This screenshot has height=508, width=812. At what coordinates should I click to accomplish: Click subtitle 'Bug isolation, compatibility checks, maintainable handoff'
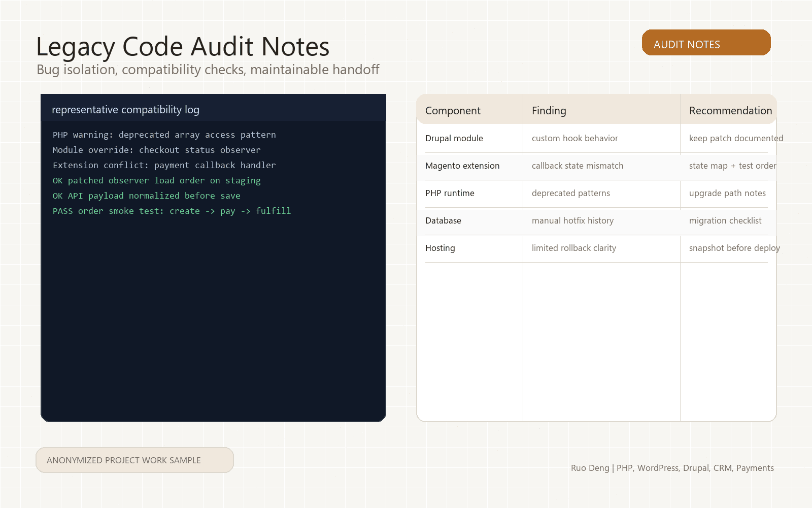click(208, 70)
